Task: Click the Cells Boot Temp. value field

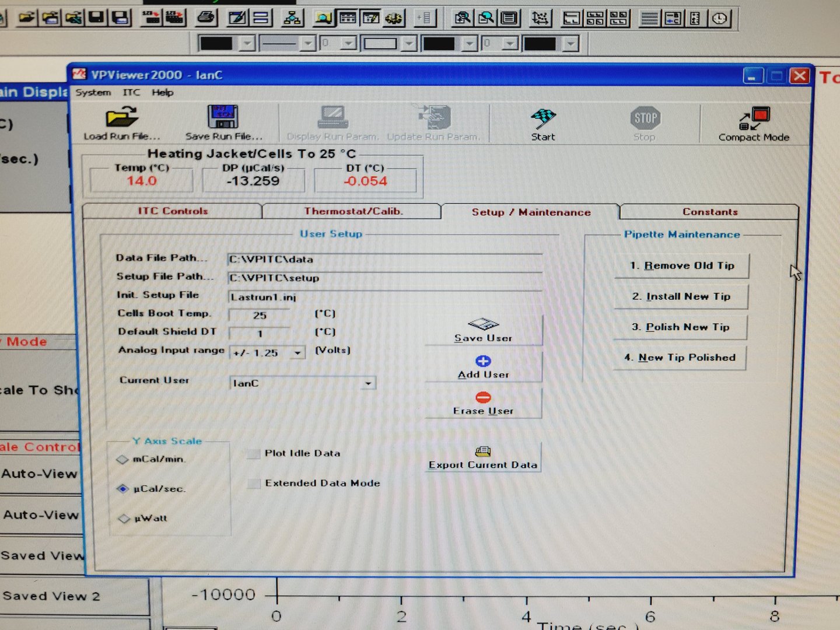Action: coord(260,315)
